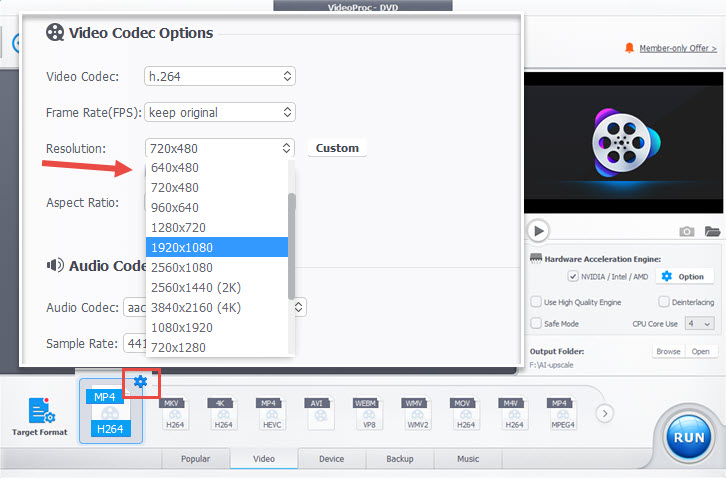Select 720x480 in the list
Viewport: 726px width, 478px height.
(217, 188)
